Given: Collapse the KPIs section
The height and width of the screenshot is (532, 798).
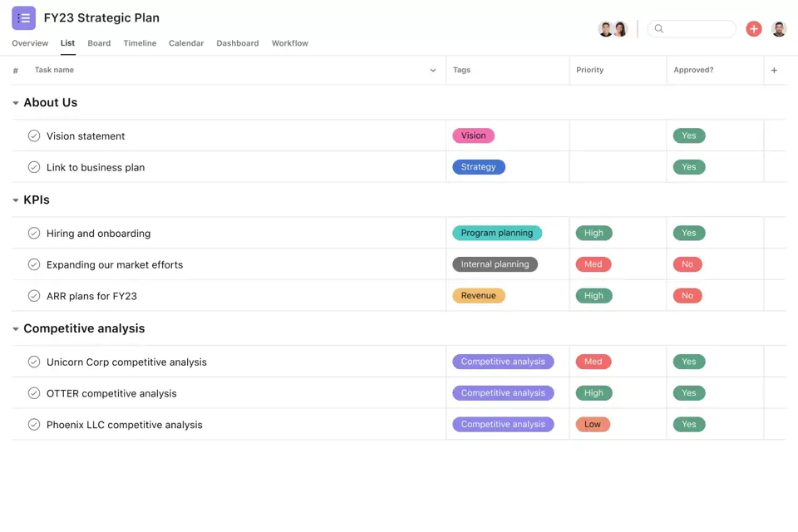Looking at the screenshot, I should point(15,199).
